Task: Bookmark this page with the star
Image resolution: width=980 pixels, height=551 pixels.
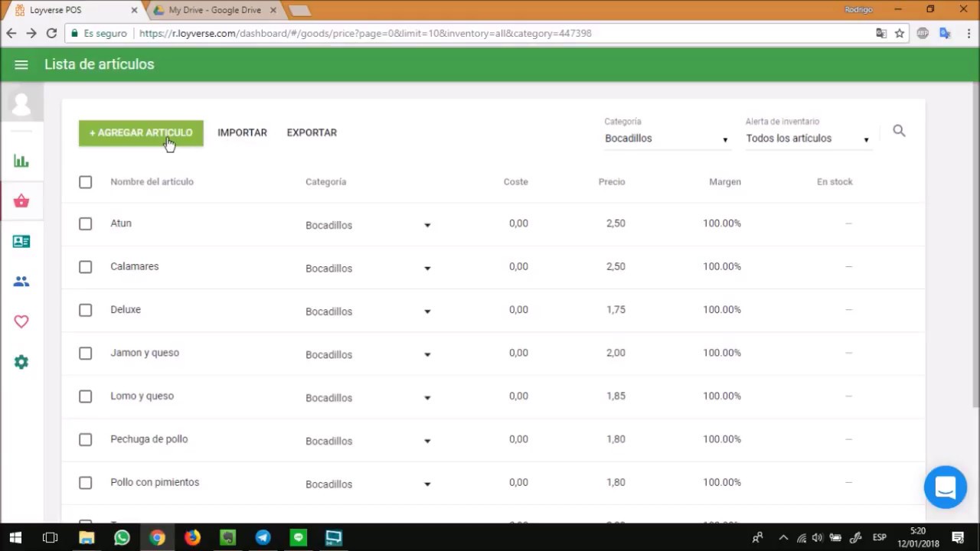Action: point(900,33)
